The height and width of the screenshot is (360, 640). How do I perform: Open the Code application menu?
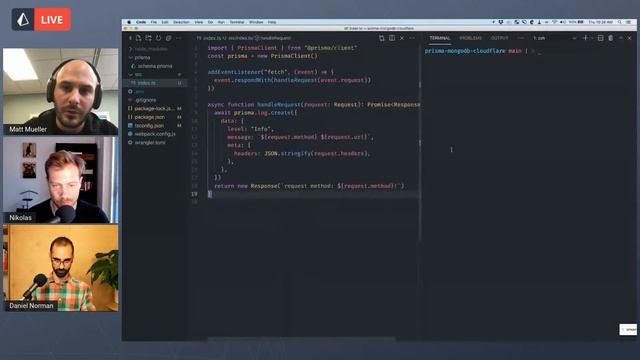(141, 22)
